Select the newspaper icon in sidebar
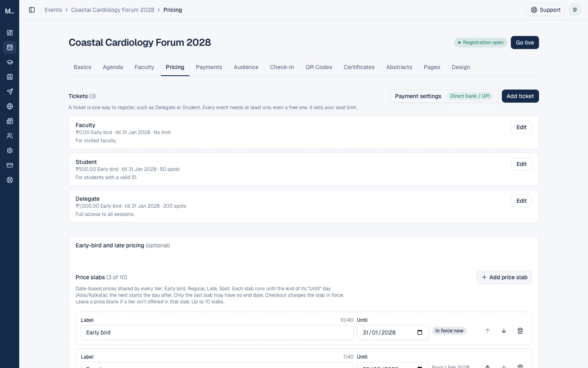 (10, 121)
